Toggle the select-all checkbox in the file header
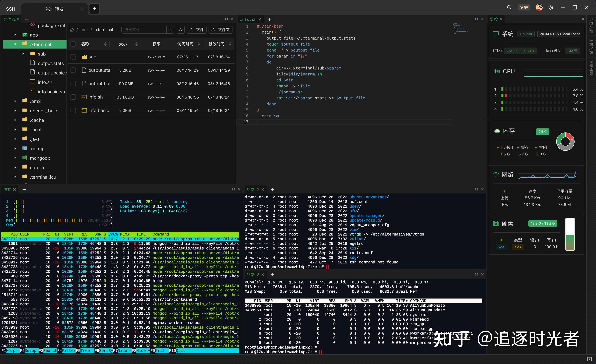Image resolution: width=596 pixels, height=364 pixels. point(73,44)
